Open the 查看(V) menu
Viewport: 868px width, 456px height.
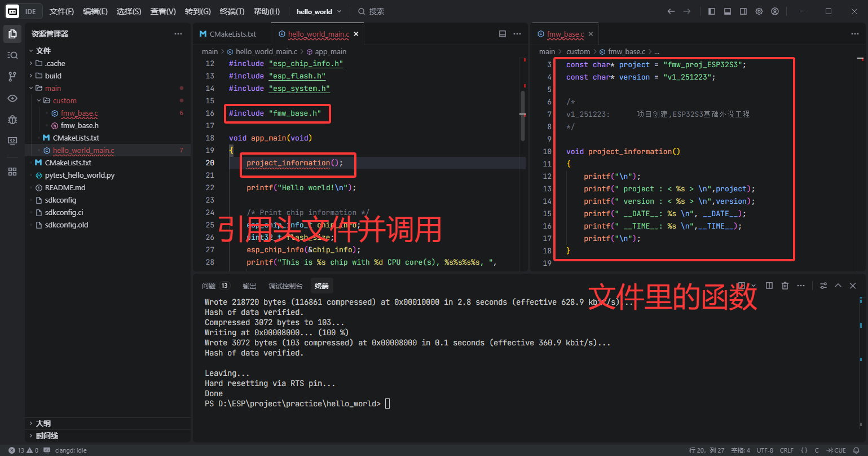(163, 11)
